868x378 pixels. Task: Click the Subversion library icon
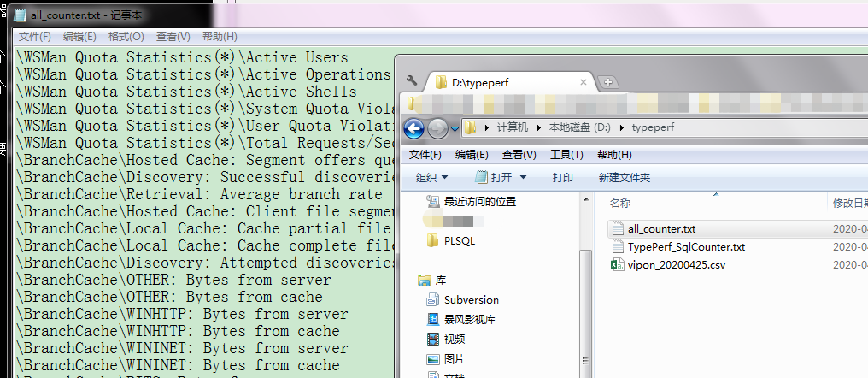pos(433,300)
